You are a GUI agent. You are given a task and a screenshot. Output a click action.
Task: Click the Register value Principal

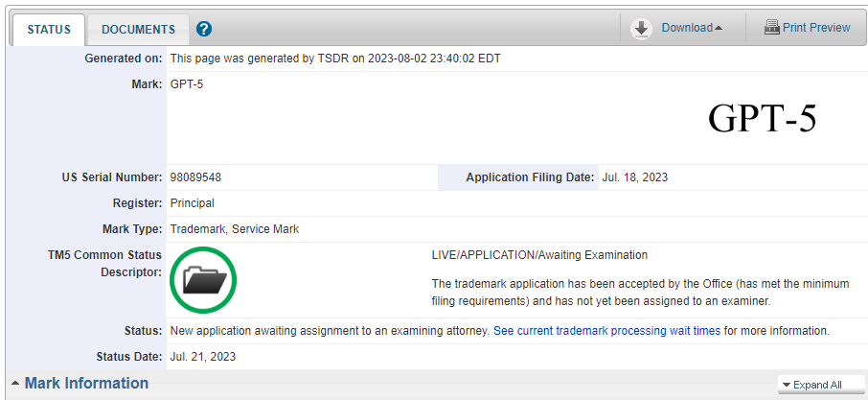tap(192, 203)
